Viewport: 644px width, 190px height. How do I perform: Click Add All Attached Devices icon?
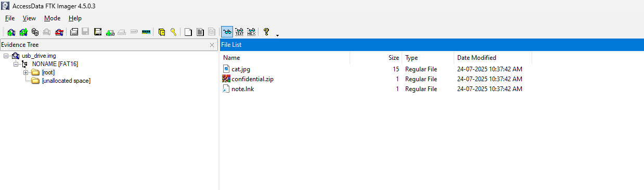tap(23, 32)
